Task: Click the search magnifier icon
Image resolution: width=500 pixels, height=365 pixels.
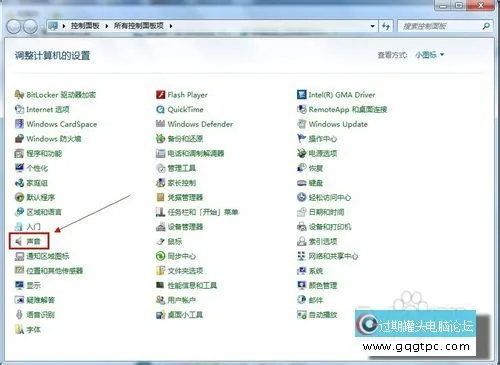Action: tap(486, 26)
